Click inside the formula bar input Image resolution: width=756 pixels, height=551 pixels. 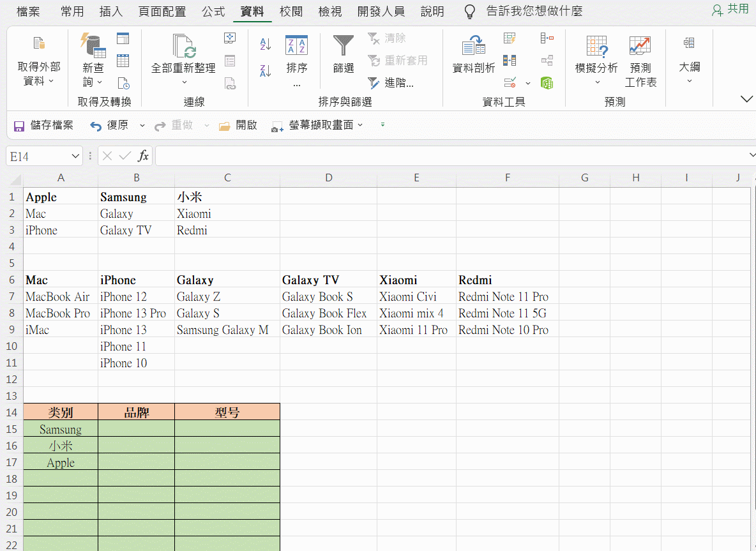click(x=451, y=156)
